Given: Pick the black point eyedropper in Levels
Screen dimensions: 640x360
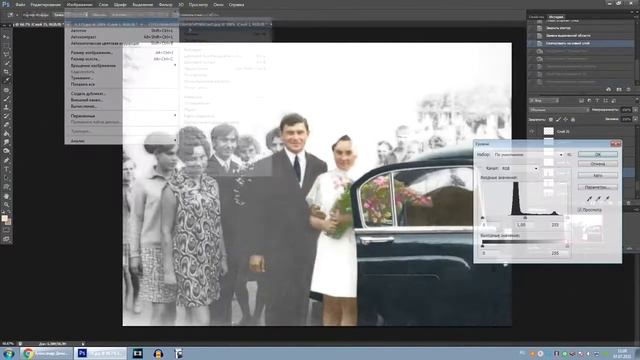Looking at the screenshot, I should point(589,199).
